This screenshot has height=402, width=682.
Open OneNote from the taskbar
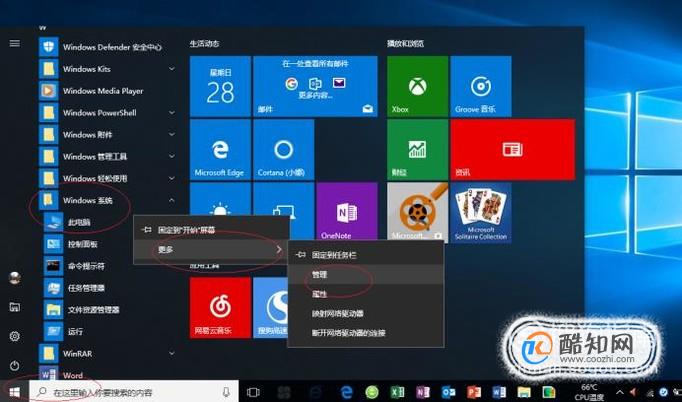pos(422,392)
